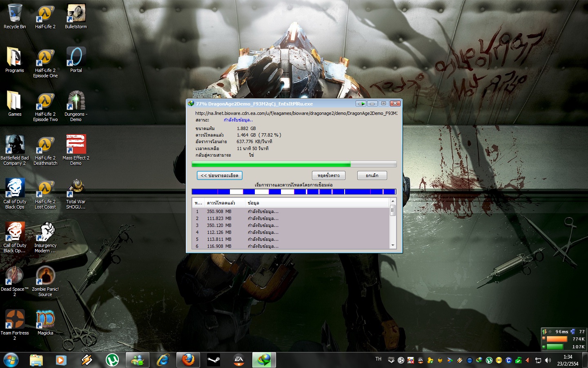Click the connection list scrollbar down arrow
The width and height of the screenshot is (588, 368).
tap(393, 245)
